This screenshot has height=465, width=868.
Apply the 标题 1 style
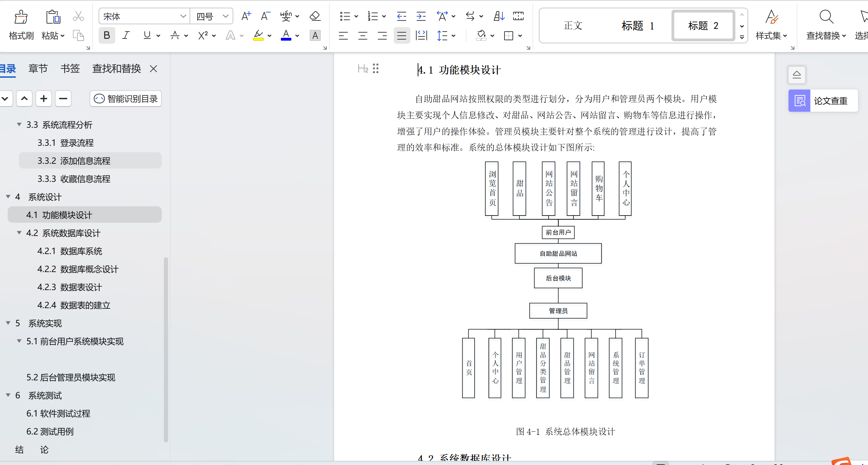click(637, 25)
